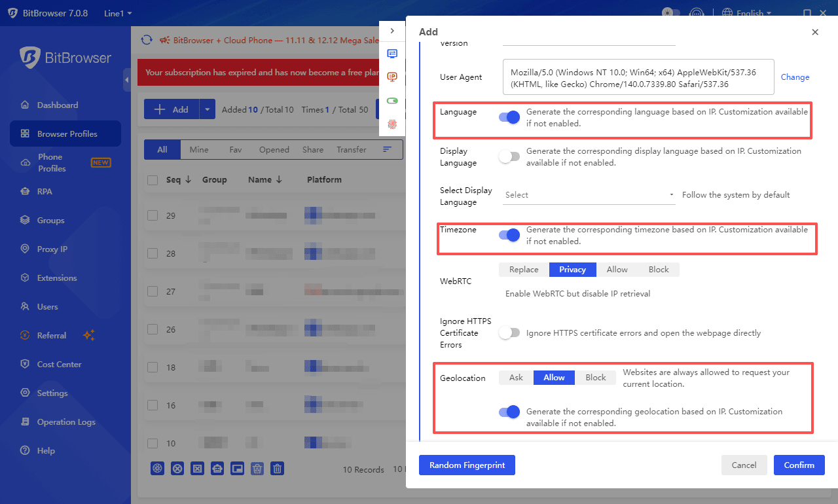The width and height of the screenshot is (838, 504).
Task: Click the robot icon in bottom toolbar
Action: [x=217, y=468]
